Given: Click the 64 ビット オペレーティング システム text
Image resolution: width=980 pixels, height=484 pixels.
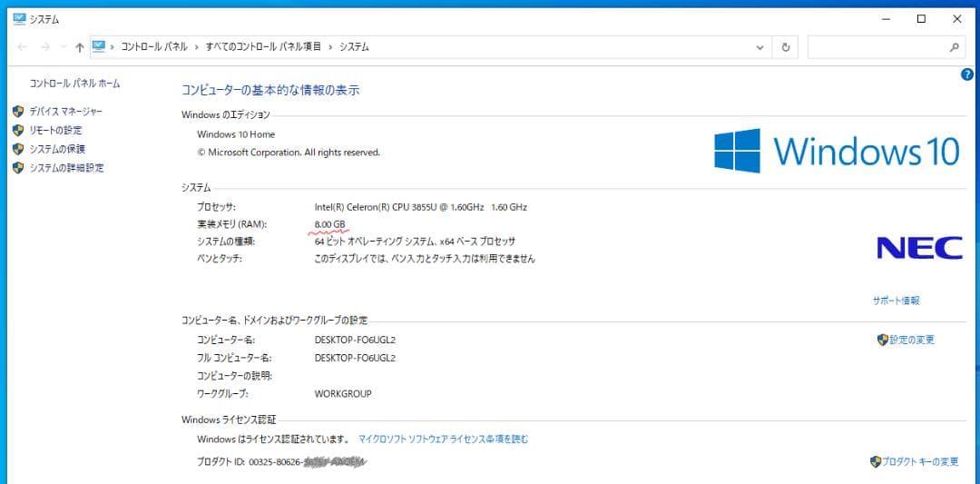Looking at the screenshot, I should tap(374, 242).
